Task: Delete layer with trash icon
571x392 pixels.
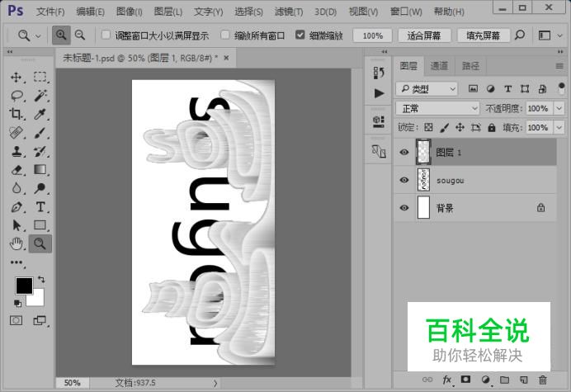Action: click(x=543, y=380)
